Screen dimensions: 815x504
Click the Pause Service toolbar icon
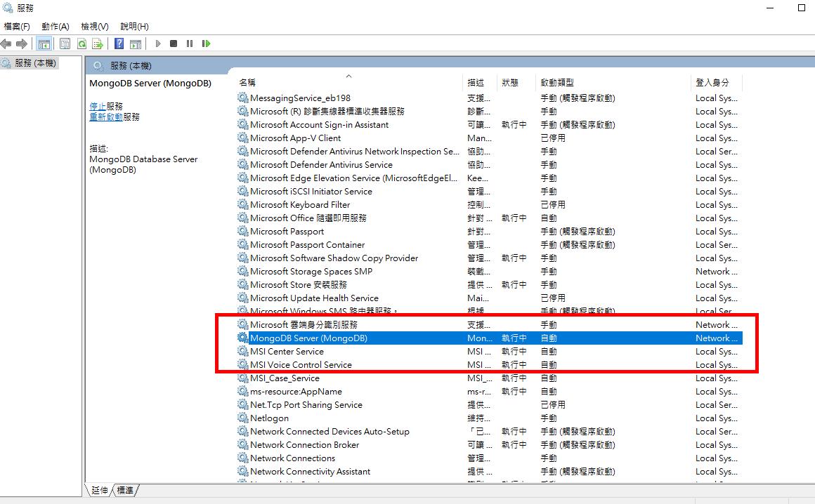pos(190,44)
